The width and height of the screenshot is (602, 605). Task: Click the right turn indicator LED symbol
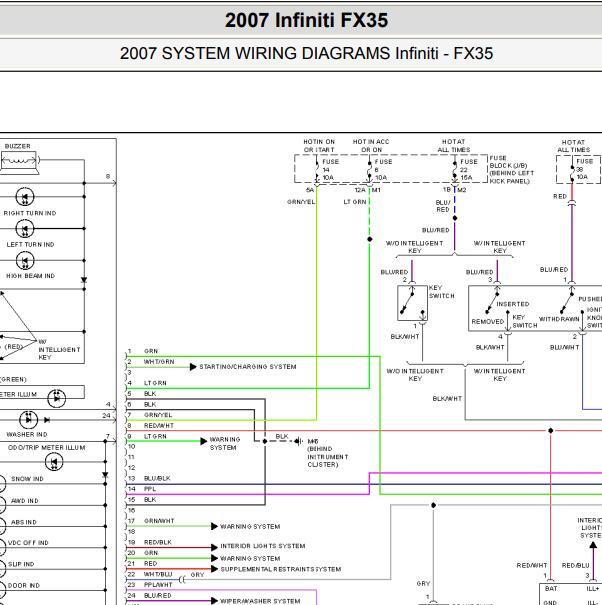point(25,197)
